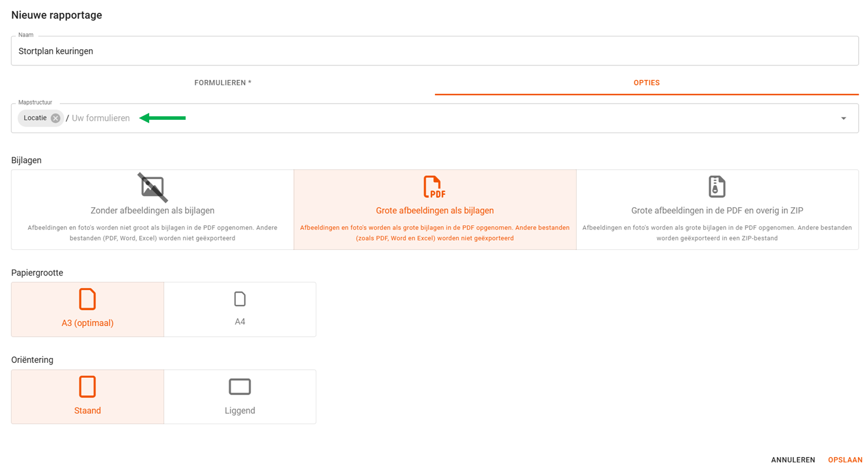Click the 'Uw formulieren' placeholder in Mapstructuur
Viewport: 868px width, 471px height.
point(101,118)
